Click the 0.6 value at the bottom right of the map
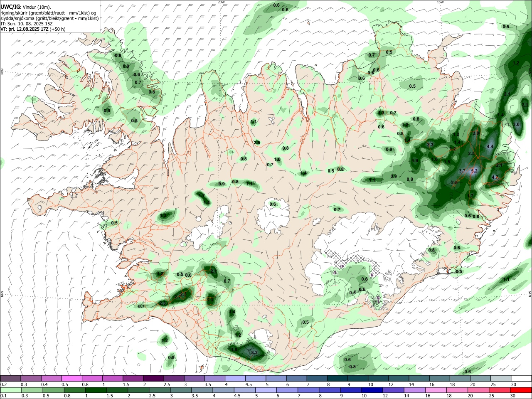This screenshot has height=399, width=532. (468, 372)
